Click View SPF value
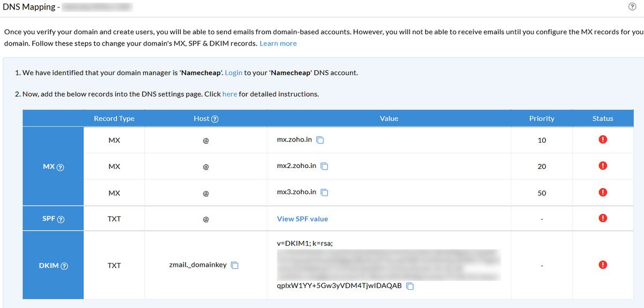Image resolution: width=644 pixels, height=308 pixels. click(302, 219)
